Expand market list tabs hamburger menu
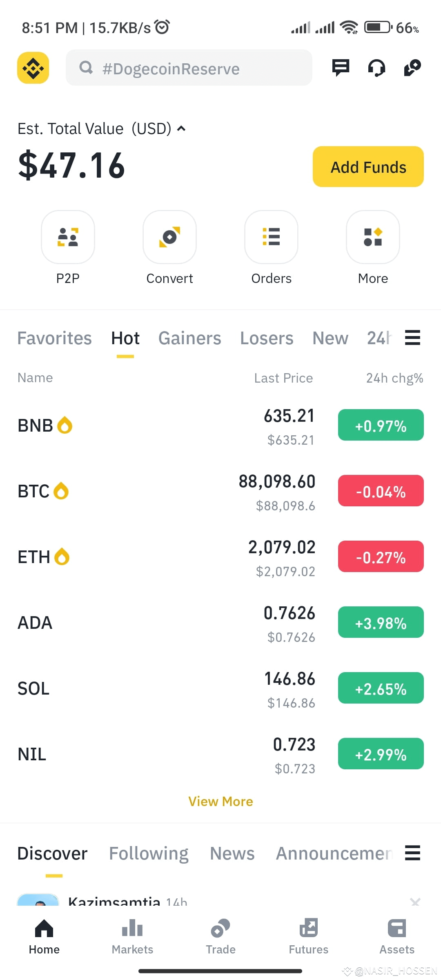Viewport: 441px width, 980px height. pos(412,338)
